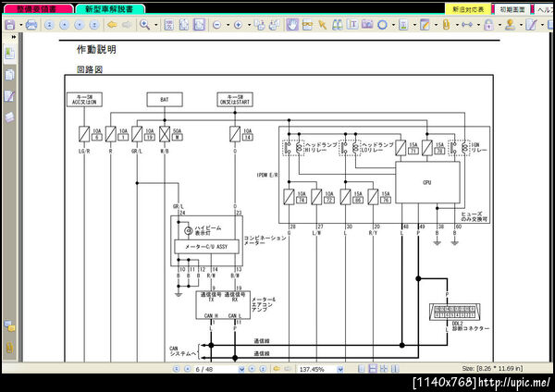
Task: Select facing pages layout in status bar
Action: tap(395, 369)
